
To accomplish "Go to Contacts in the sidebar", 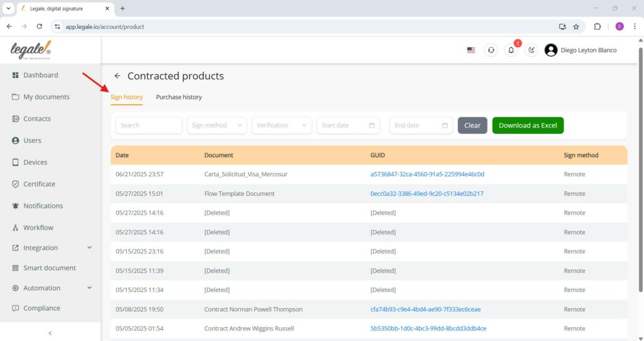I will [31, 119].
